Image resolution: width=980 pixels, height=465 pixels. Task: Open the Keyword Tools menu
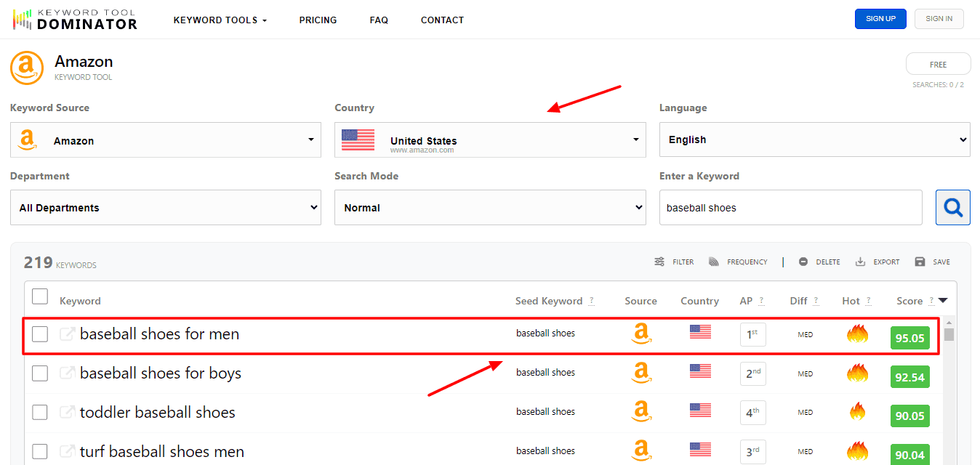click(220, 20)
